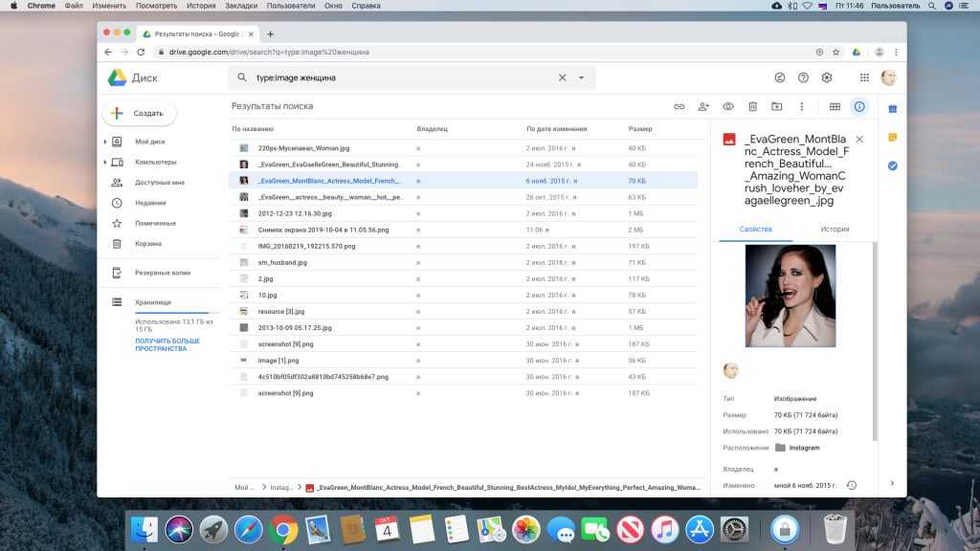
Task: Click the eye preview icon in toolbar
Action: 728,106
